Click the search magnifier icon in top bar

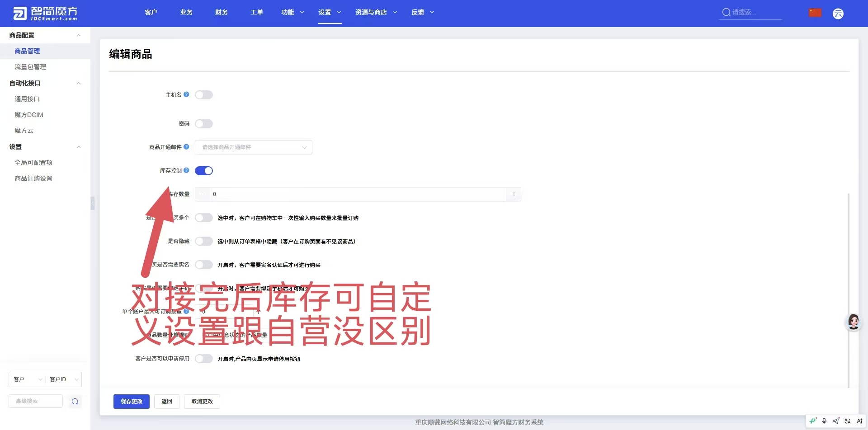(x=726, y=12)
